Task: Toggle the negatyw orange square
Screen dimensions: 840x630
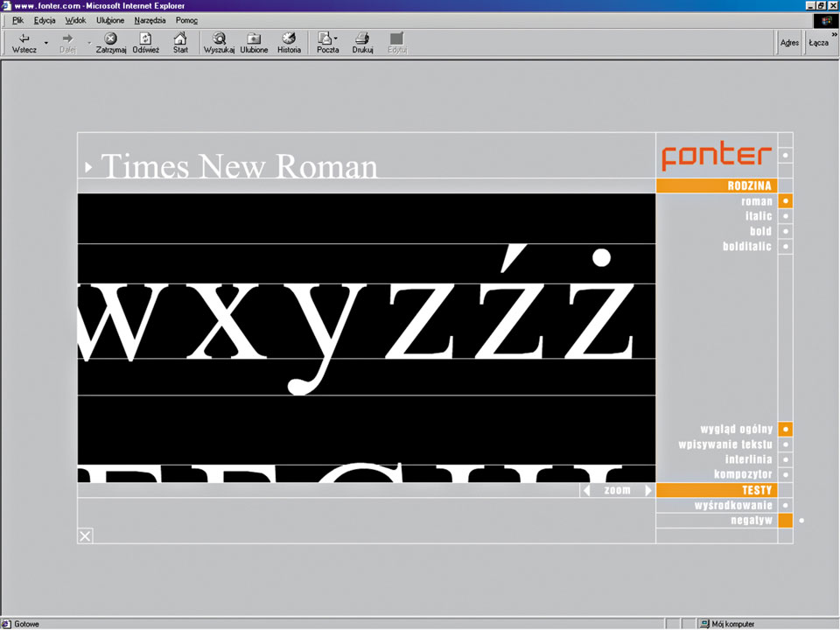Action: pyautogui.click(x=786, y=520)
